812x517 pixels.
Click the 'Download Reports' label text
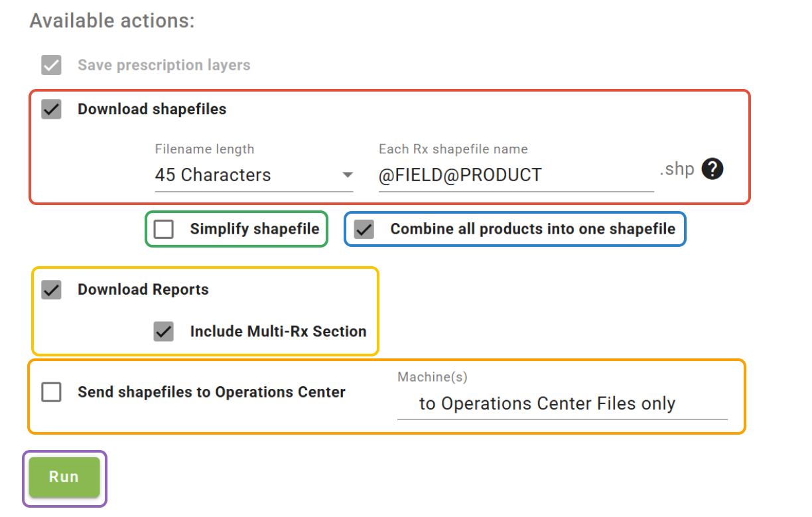(x=143, y=290)
